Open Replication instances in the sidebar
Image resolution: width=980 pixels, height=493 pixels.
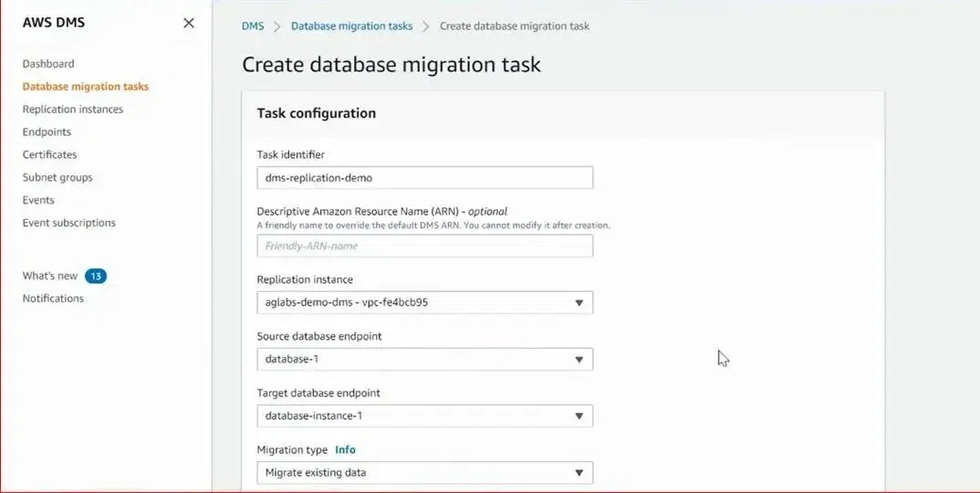tap(72, 109)
